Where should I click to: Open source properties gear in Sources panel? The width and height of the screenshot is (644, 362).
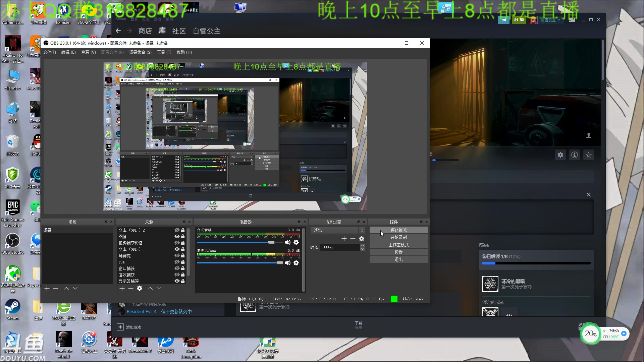[x=140, y=288]
